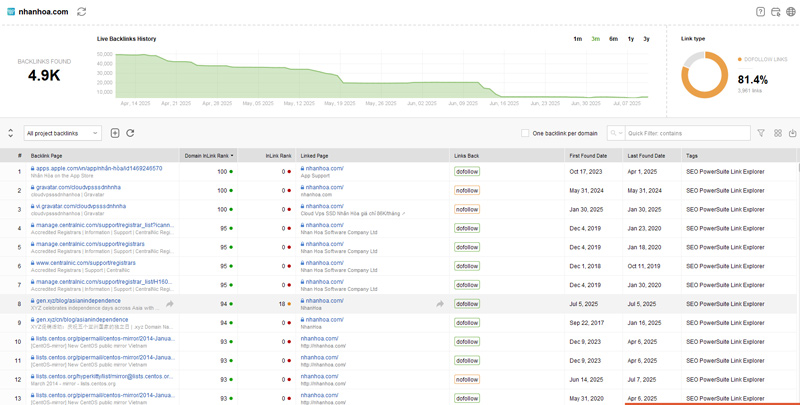Sort by Backlink Page column header
The width and height of the screenshot is (800, 405).
[x=103, y=156]
